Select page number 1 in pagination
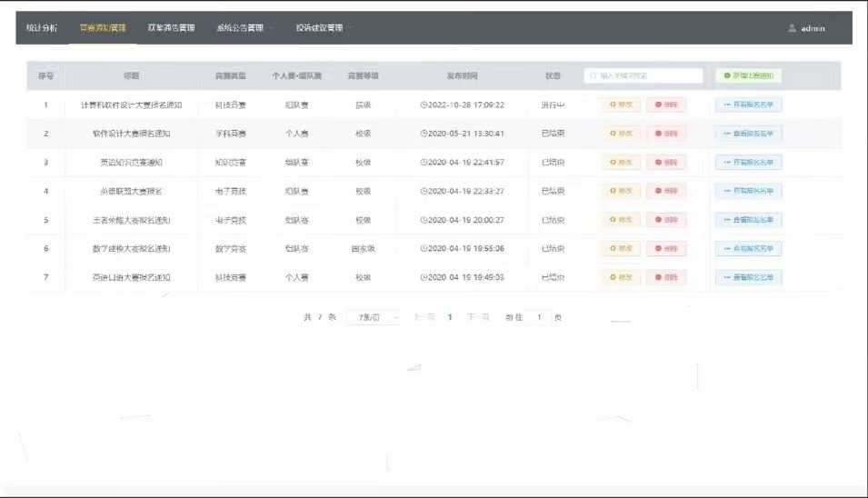Screen dimensions: 868x498 450,317
